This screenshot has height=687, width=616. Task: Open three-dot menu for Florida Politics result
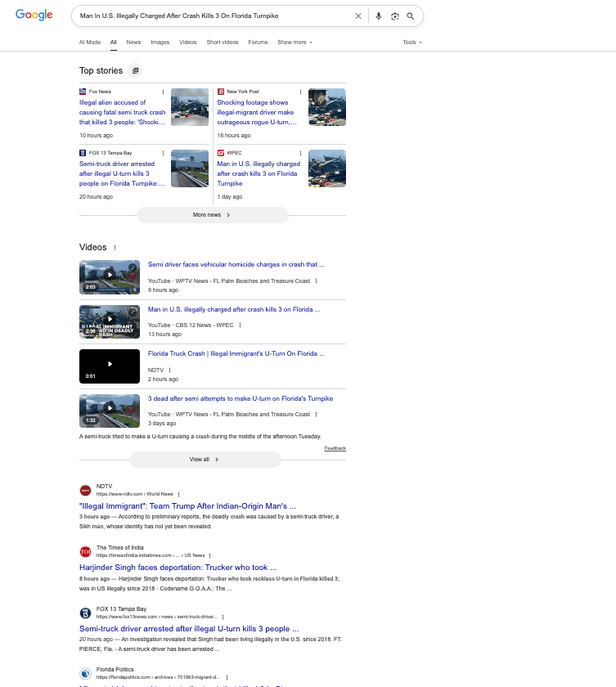point(227,677)
